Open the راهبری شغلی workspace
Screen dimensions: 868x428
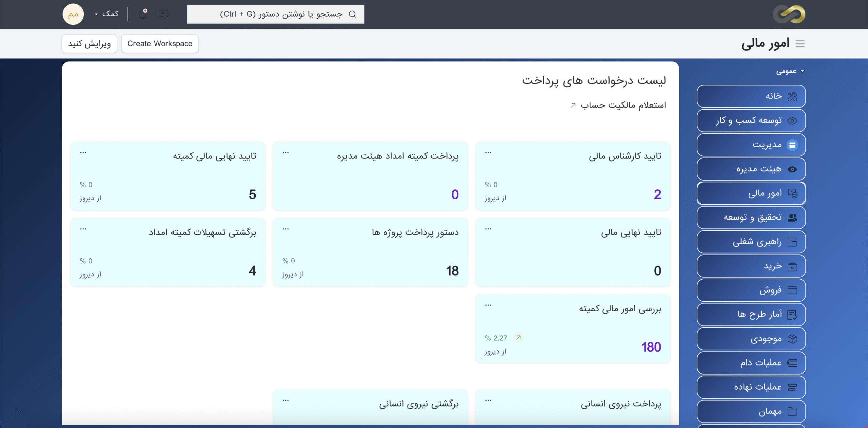[751, 242]
